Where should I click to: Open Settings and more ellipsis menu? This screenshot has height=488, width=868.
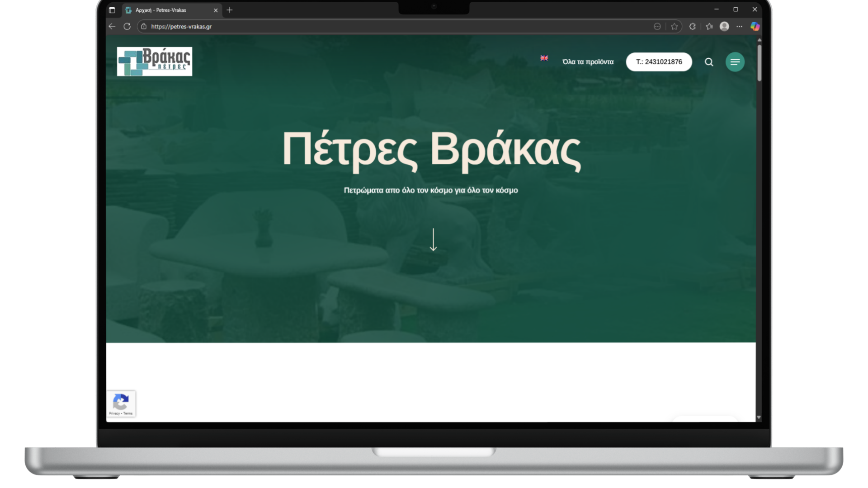[739, 26]
